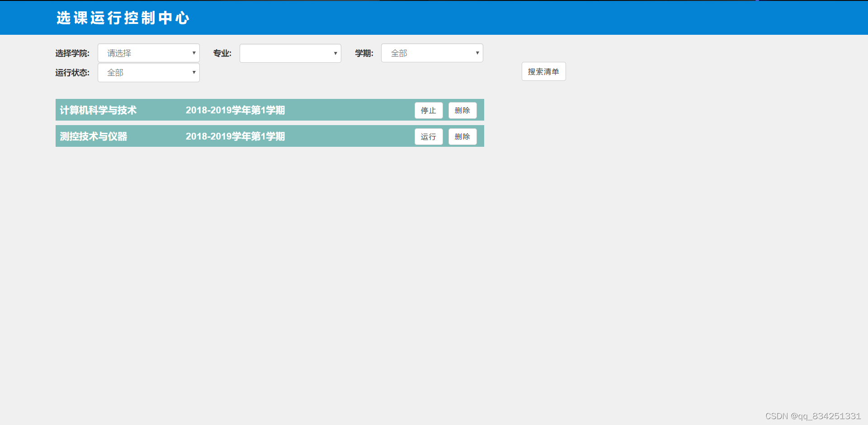Open the 选择学院 college dropdown

click(x=149, y=53)
